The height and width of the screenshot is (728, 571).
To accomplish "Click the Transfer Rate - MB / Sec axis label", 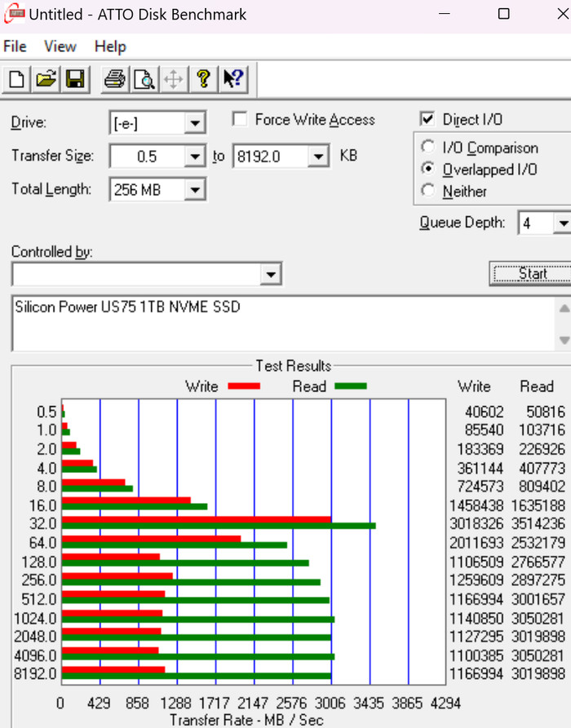I will tap(246, 720).
